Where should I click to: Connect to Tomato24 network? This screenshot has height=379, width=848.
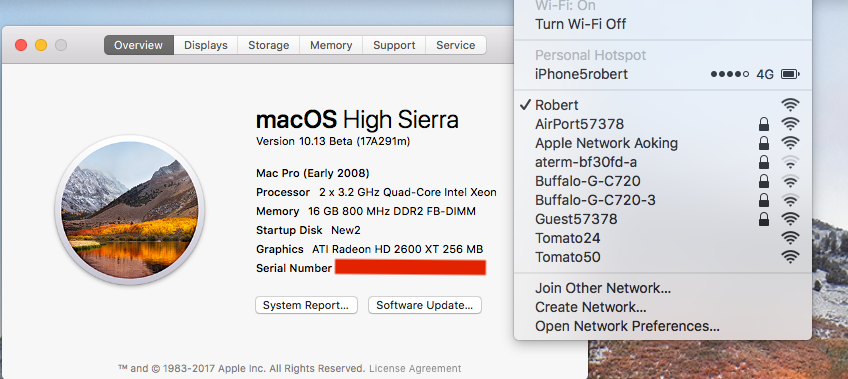[x=662, y=238]
